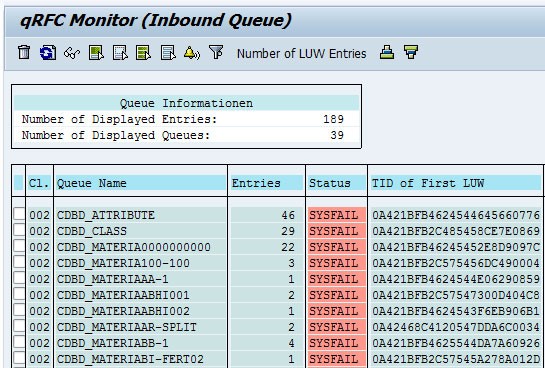Click SYSFAIL status of CDBD_MATERIA100-100

click(334, 263)
